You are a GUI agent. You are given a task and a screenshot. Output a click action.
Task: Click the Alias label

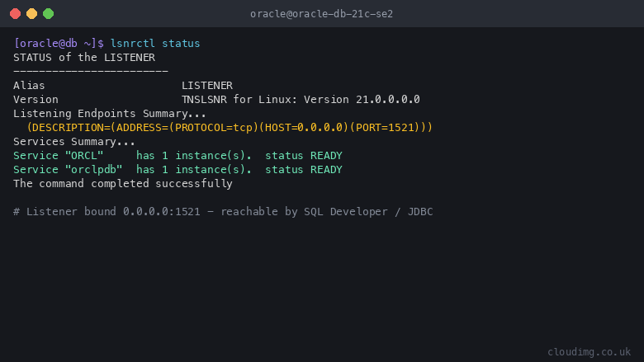pyautogui.click(x=29, y=85)
